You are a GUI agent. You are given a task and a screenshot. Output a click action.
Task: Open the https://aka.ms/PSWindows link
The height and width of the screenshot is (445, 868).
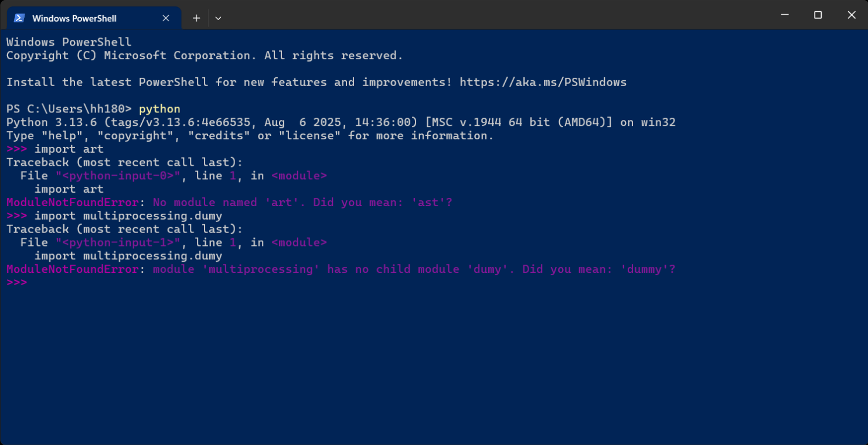pos(543,82)
